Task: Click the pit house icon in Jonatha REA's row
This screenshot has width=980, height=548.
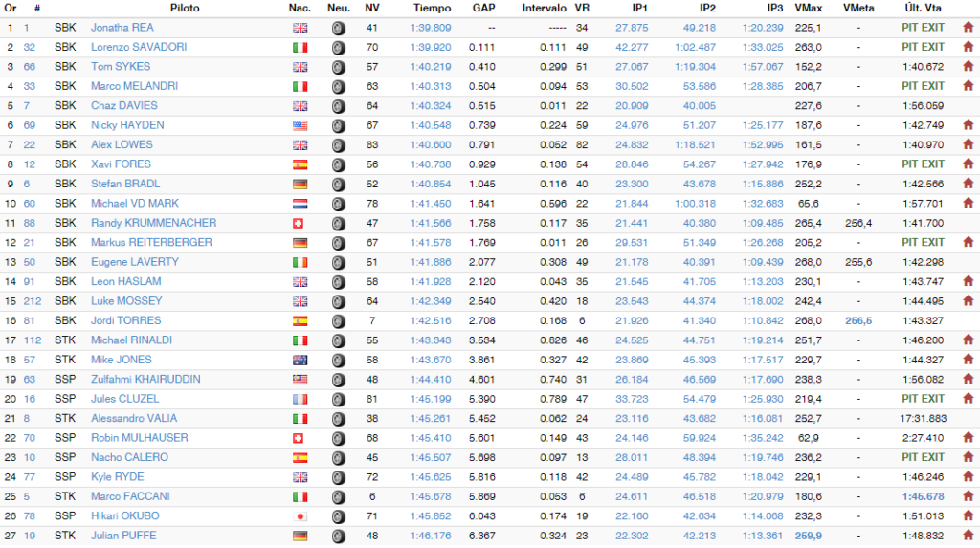Action: (969, 27)
